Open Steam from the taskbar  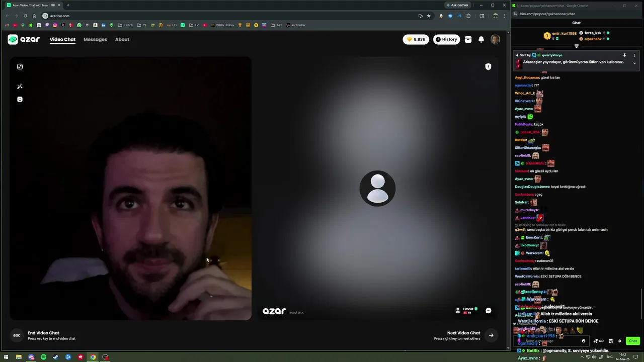[x=55, y=357]
